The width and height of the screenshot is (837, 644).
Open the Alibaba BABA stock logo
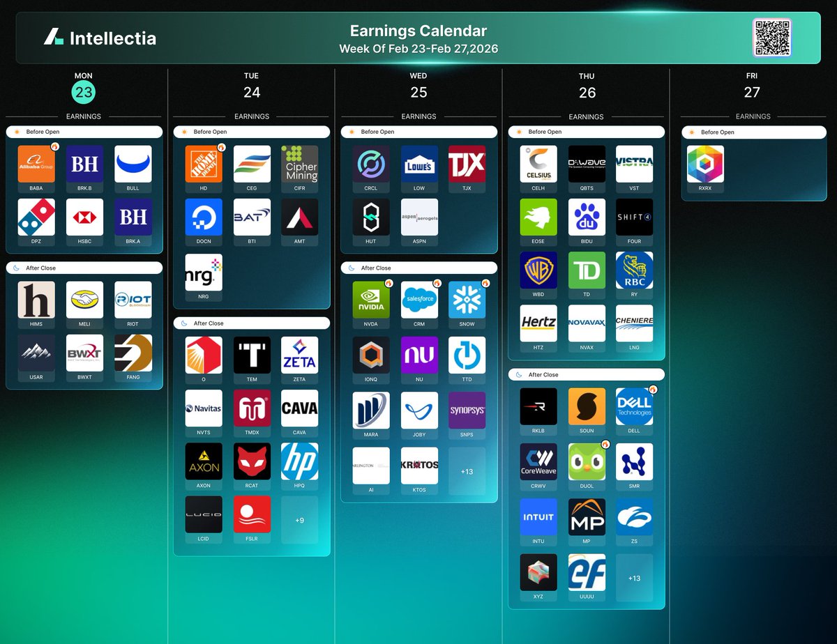click(x=36, y=164)
